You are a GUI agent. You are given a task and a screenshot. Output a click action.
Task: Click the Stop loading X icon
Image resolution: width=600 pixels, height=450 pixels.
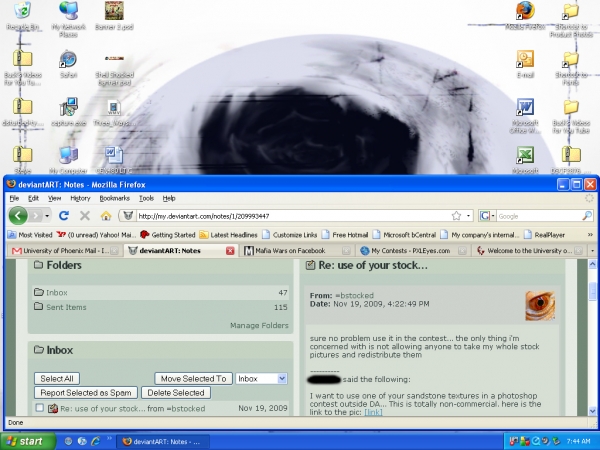pyautogui.click(x=85, y=216)
